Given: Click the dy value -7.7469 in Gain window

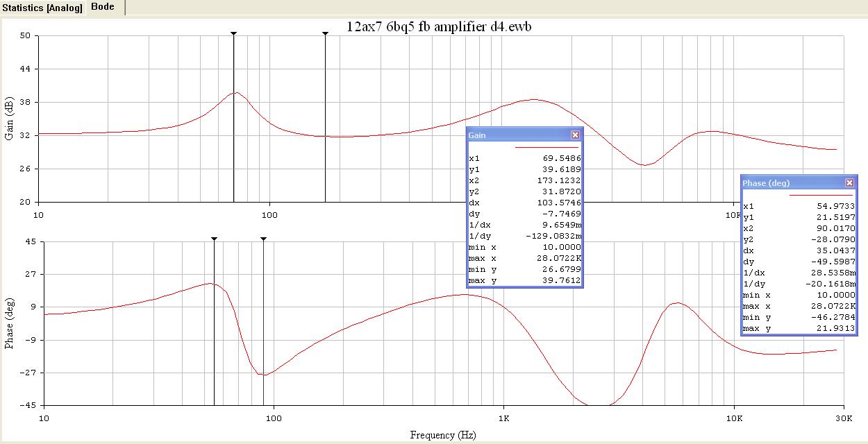Looking at the screenshot, I should 562,214.
